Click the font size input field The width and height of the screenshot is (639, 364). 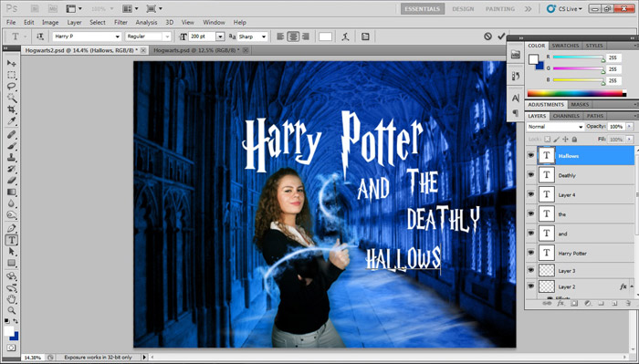pyautogui.click(x=202, y=36)
